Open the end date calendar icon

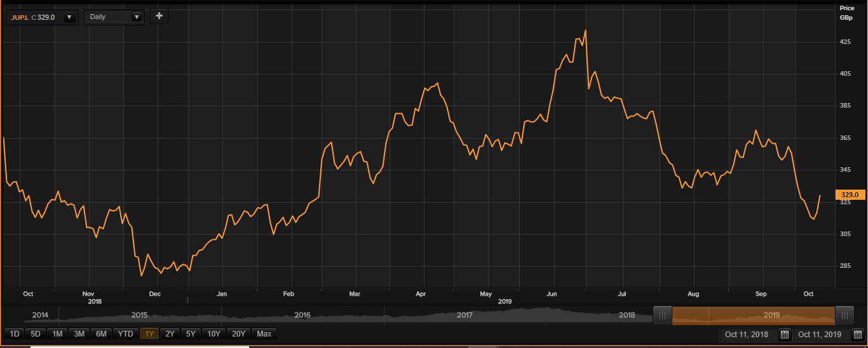[x=857, y=335]
